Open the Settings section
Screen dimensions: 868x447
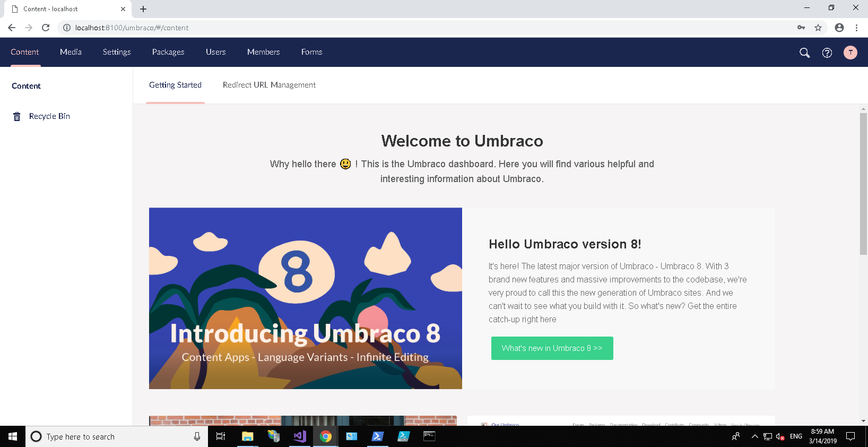[117, 52]
